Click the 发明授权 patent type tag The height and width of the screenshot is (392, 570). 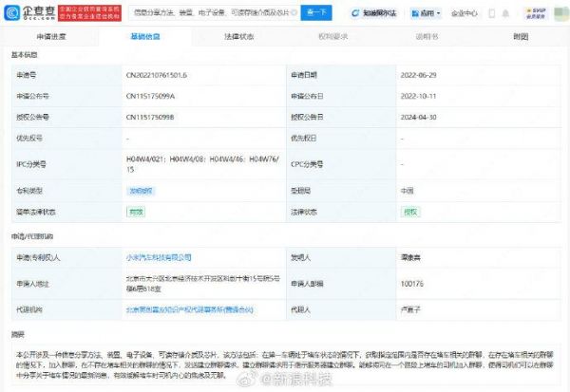(x=141, y=190)
